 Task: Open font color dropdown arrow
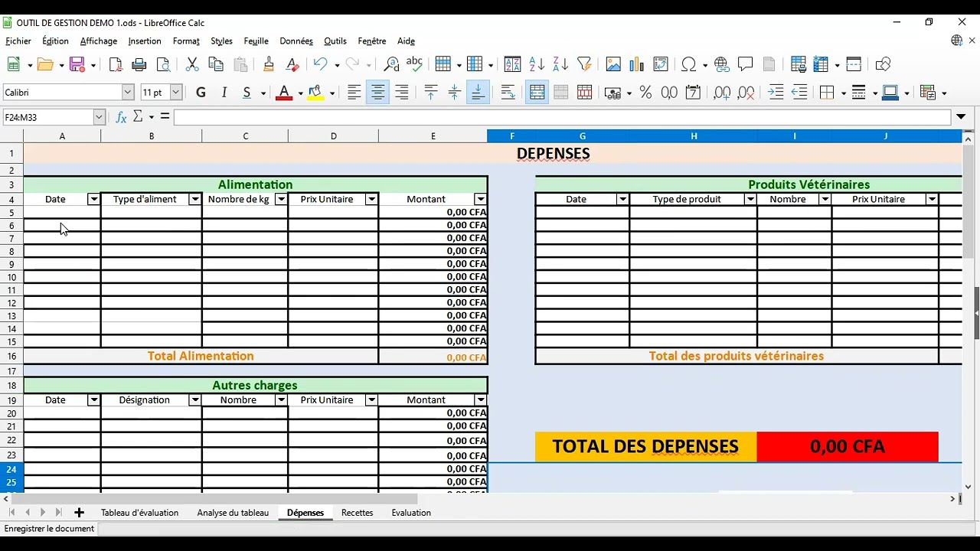[x=300, y=93]
